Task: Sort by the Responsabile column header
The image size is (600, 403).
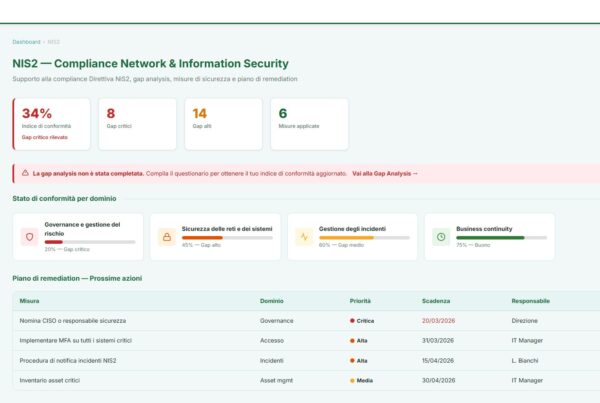Action: (x=531, y=301)
